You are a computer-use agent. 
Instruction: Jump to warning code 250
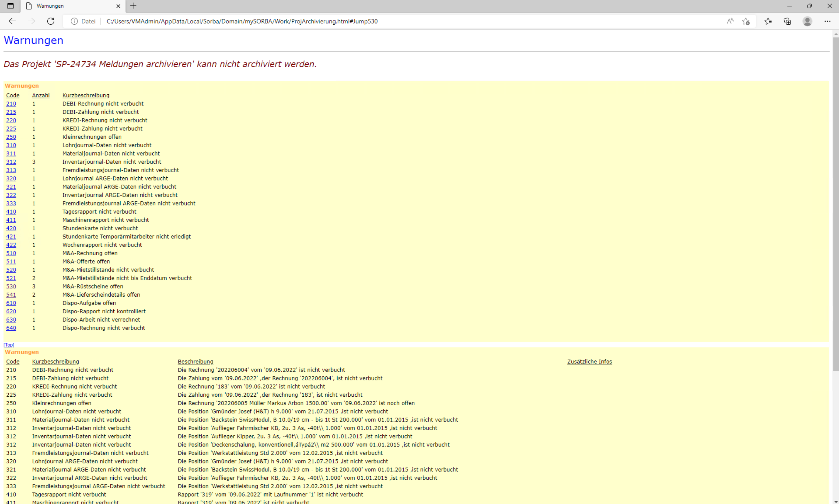coord(11,137)
